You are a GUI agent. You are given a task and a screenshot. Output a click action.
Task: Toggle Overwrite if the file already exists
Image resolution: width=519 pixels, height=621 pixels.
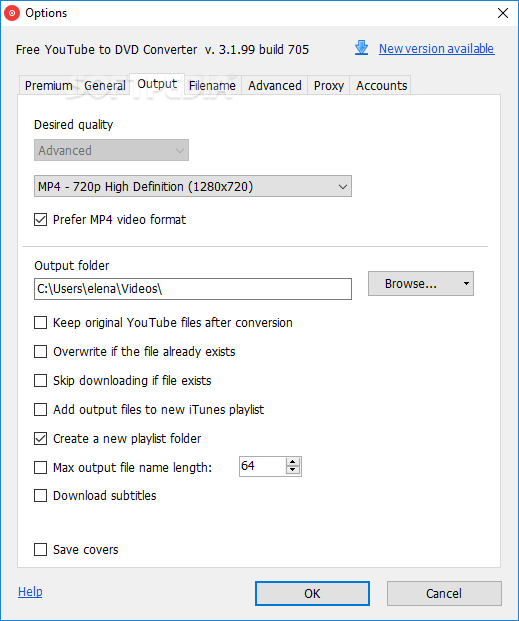[x=40, y=352]
